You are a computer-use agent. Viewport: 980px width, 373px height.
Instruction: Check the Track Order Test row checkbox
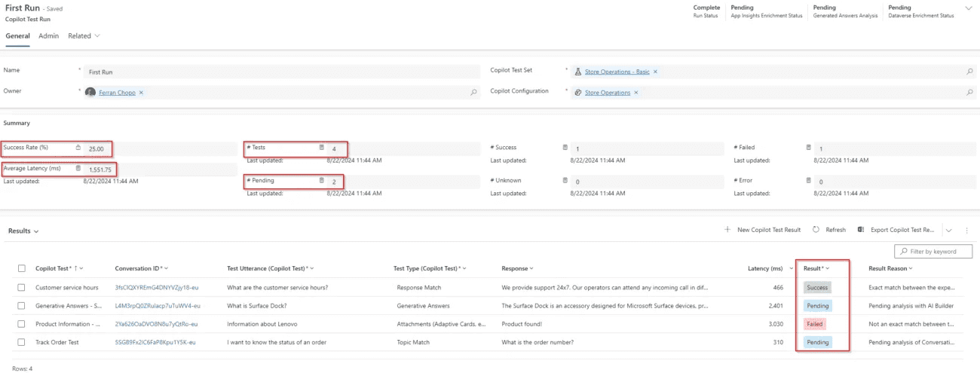point(21,342)
